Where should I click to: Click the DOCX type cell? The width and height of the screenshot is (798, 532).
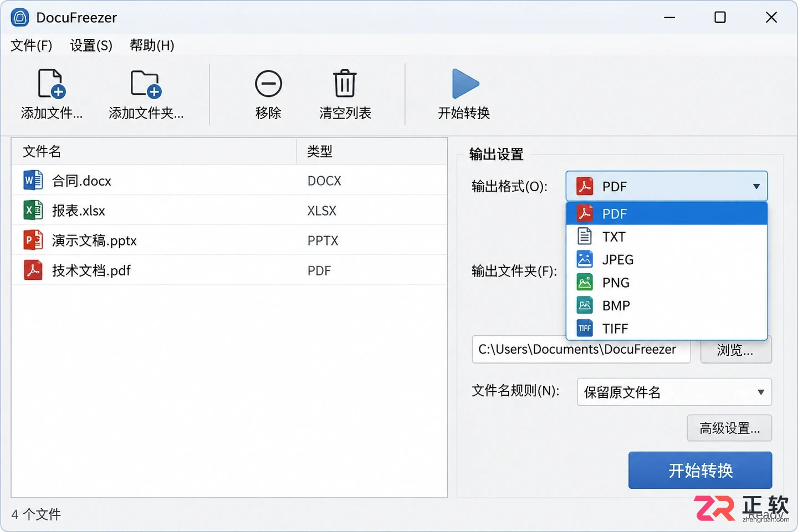click(324, 181)
